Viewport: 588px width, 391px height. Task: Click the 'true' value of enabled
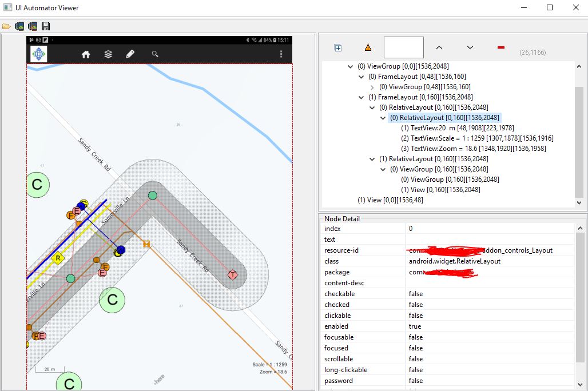[x=415, y=326]
